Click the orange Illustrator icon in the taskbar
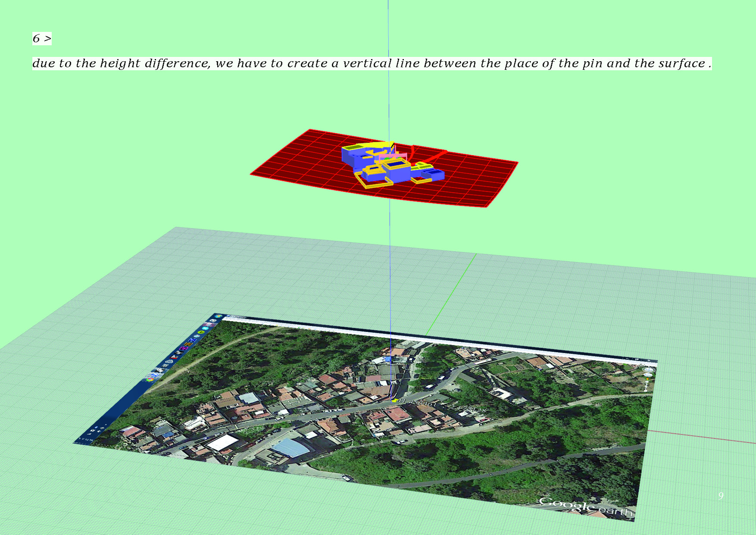756x535 pixels. click(187, 344)
